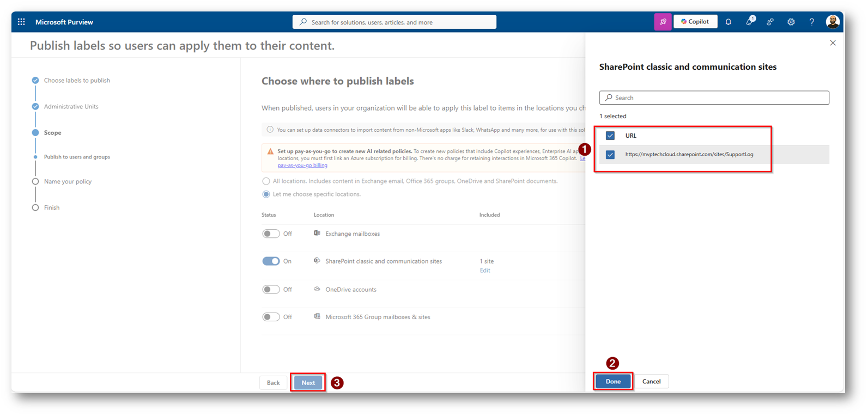Click the panel Search field
868x416 pixels.
tap(714, 97)
